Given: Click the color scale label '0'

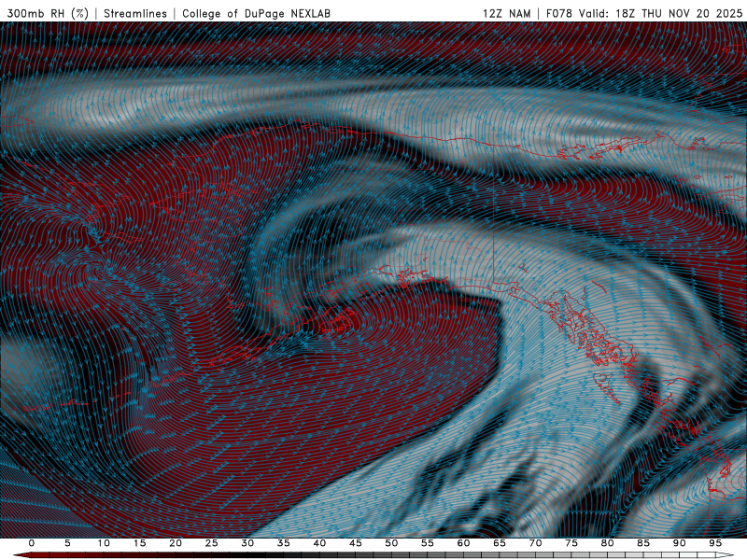Looking at the screenshot, I should 32,543.
